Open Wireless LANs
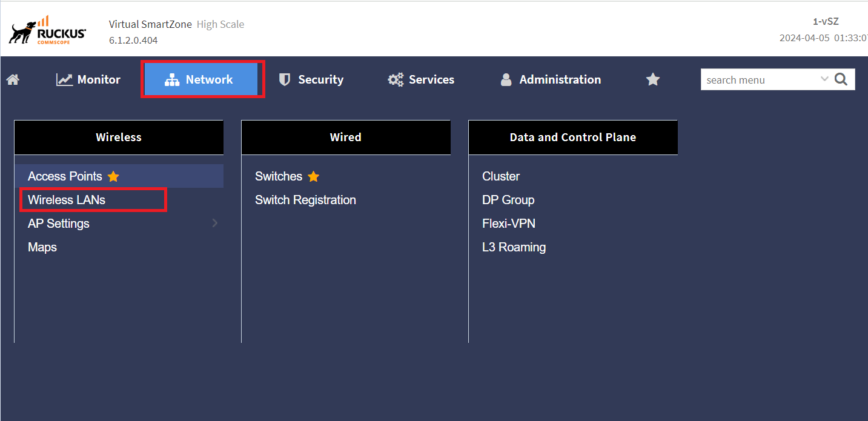Screen dimensions: 868x421 click(67, 200)
